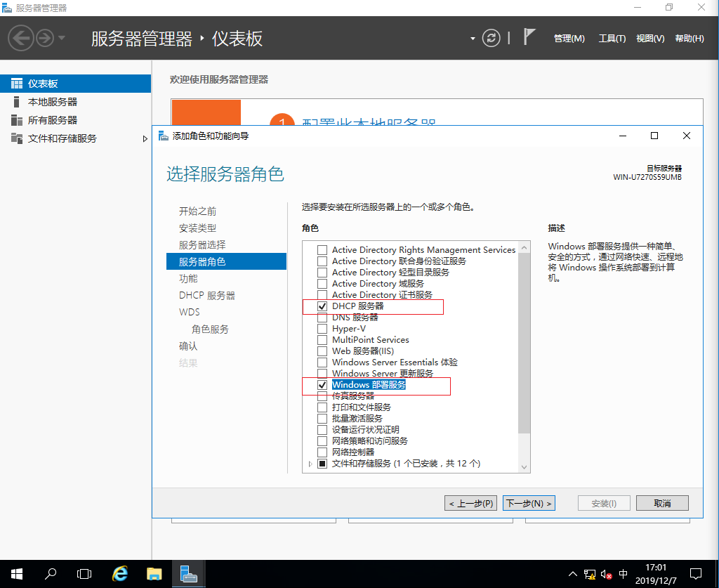This screenshot has width=719, height=588.
Task: Expand the 文件和存储服务 role tree node
Action: click(x=310, y=464)
